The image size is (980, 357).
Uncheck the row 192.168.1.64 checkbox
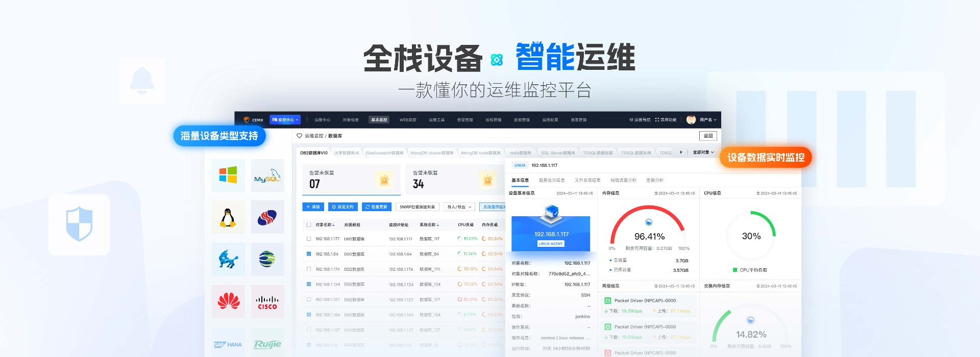309,254
